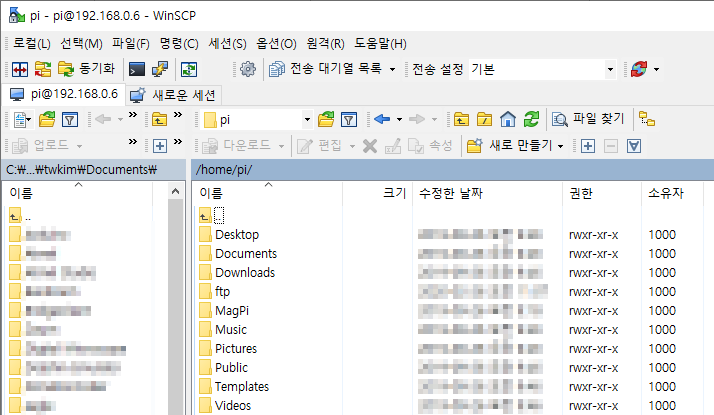Open session in PuTTY icon
The width and height of the screenshot is (714, 415).
160,70
